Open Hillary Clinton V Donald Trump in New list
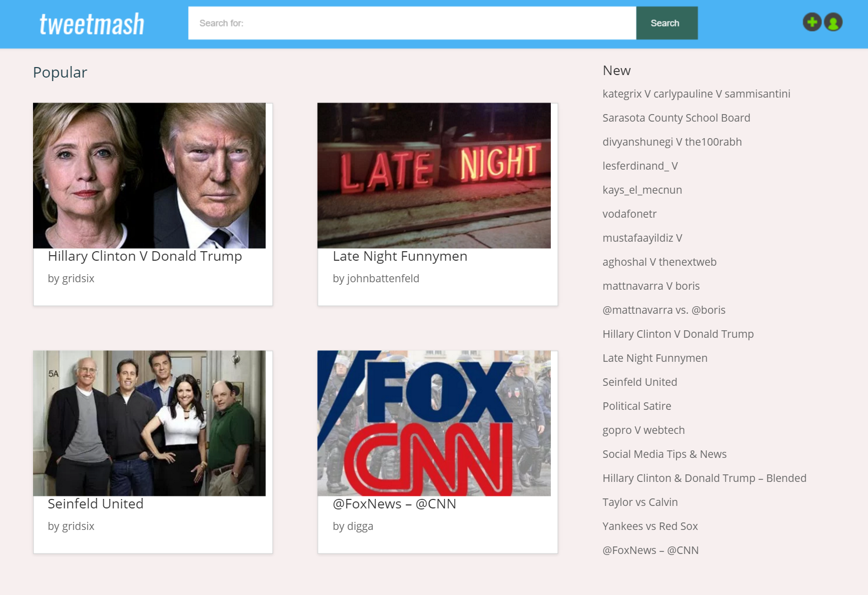Viewport: 868px width, 595px height. point(678,334)
